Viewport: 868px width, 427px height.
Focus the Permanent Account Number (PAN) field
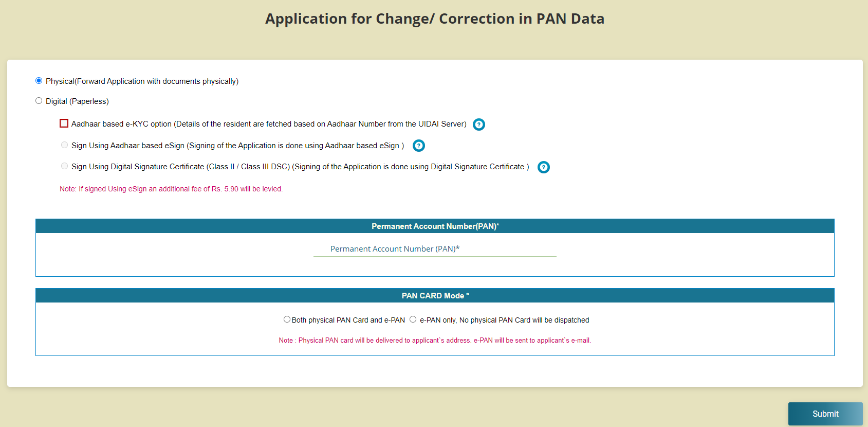pos(435,249)
